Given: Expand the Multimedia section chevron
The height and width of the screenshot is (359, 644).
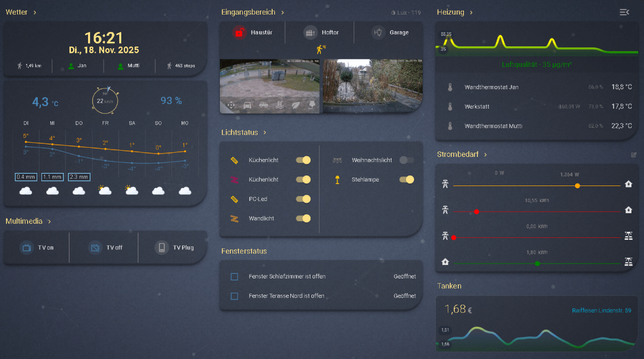Looking at the screenshot, I should click(49, 221).
